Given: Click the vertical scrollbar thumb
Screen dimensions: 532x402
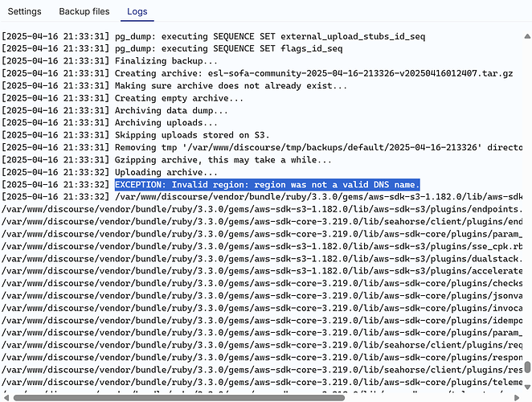Looking at the screenshot, I should pos(527,367).
